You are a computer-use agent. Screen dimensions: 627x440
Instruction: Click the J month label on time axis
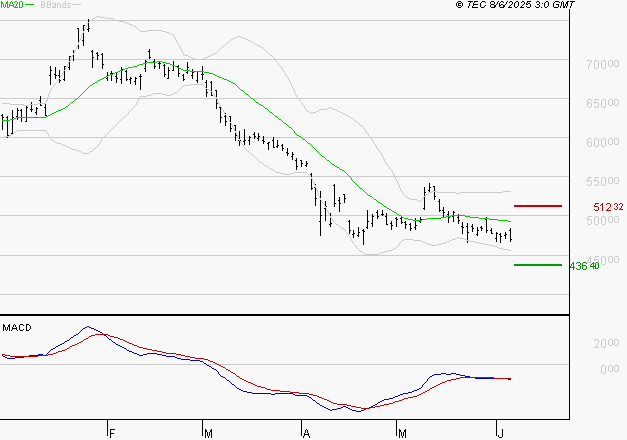[500, 434]
